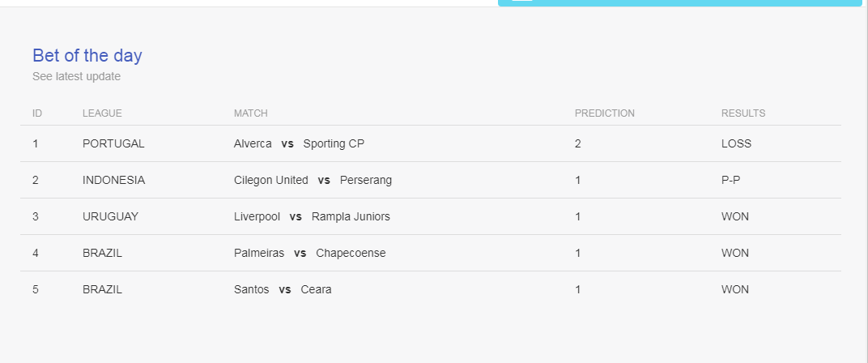Open the 'See latest update' text
Viewport: 868px width, 363px height.
coord(76,76)
